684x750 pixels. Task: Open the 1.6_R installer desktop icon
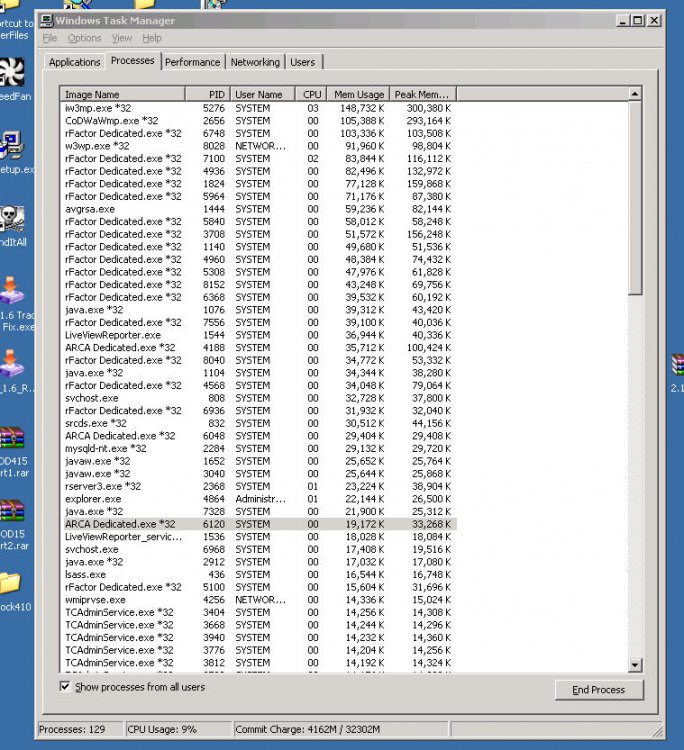pyautogui.click(x=11, y=364)
